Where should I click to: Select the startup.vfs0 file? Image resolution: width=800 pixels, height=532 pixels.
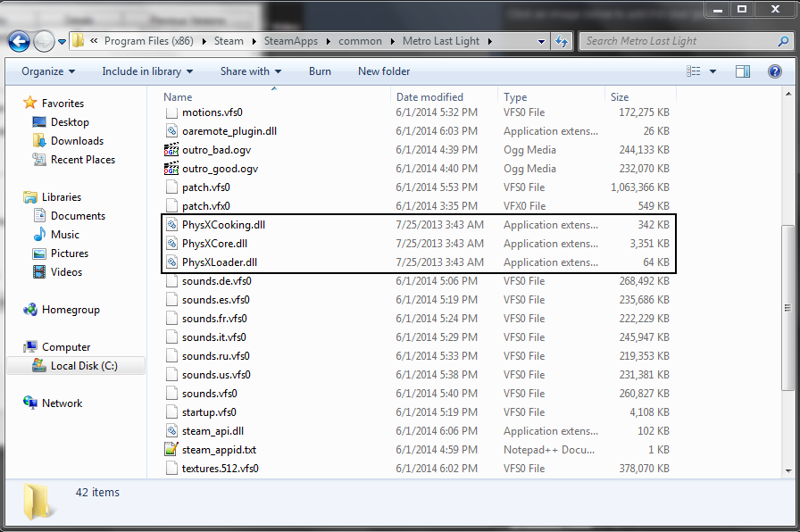[209, 412]
